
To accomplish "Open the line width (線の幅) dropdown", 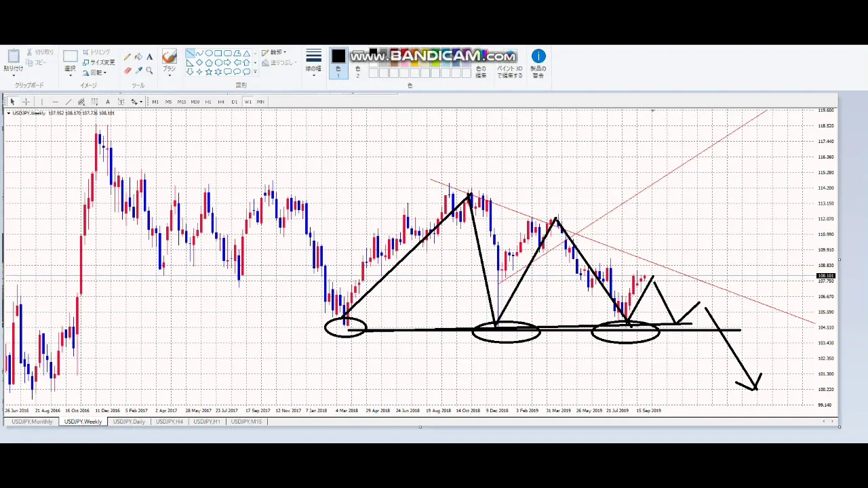I will click(313, 64).
